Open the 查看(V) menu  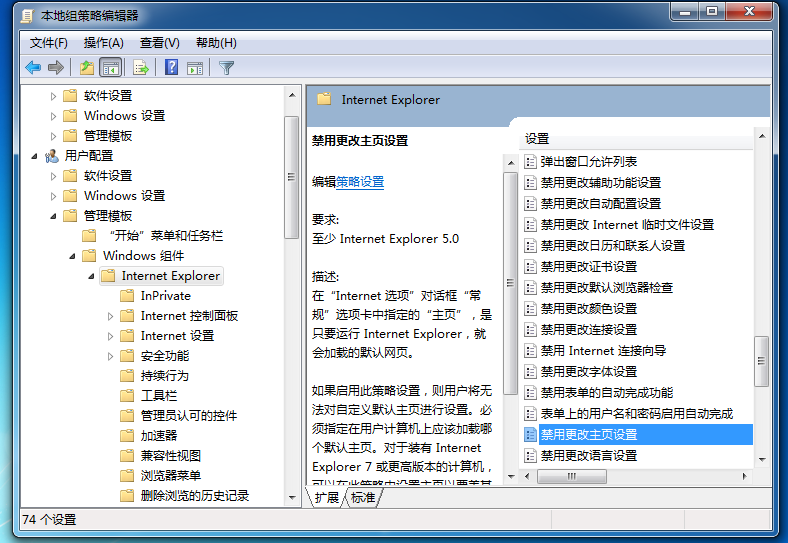pyautogui.click(x=159, y=43)
